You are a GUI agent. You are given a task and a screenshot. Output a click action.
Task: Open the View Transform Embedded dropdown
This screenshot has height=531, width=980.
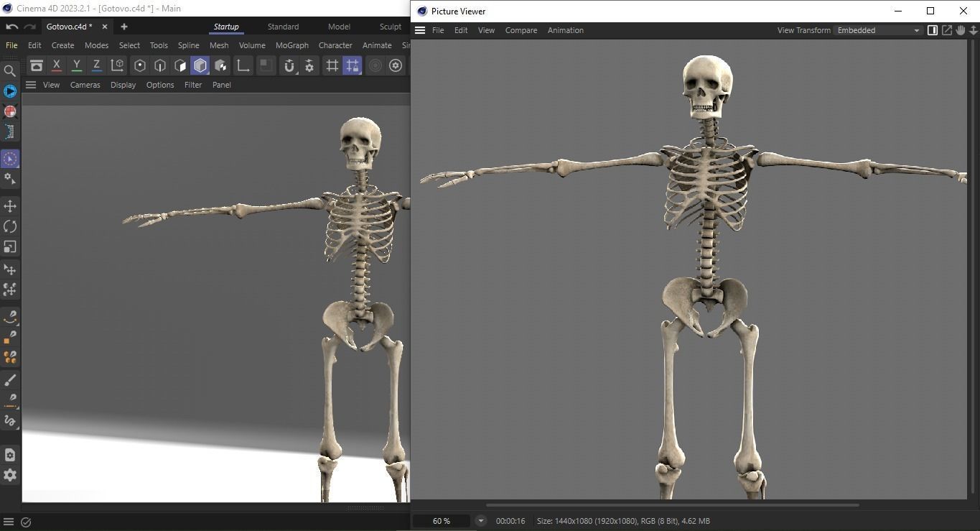[878, 30]
